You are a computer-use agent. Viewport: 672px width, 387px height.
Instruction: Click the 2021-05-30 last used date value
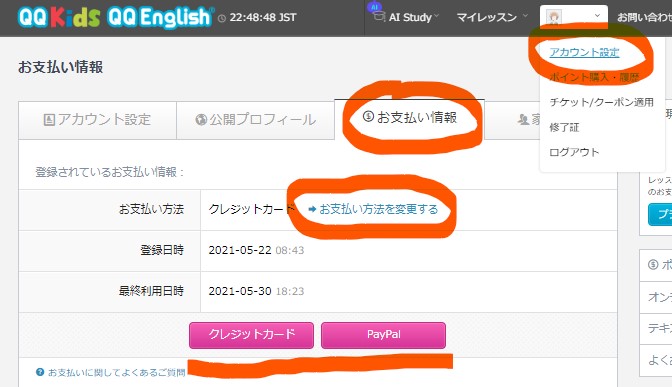coord(240,291)
